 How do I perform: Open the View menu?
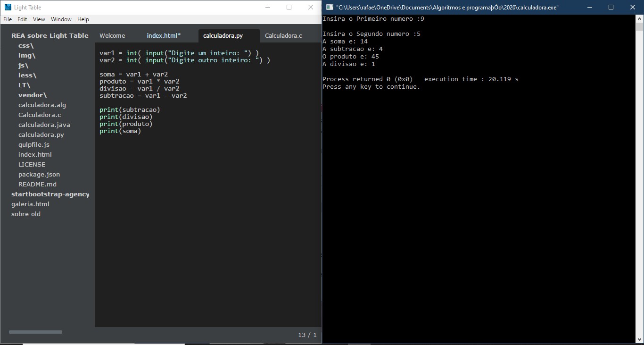tap(39, 19)
